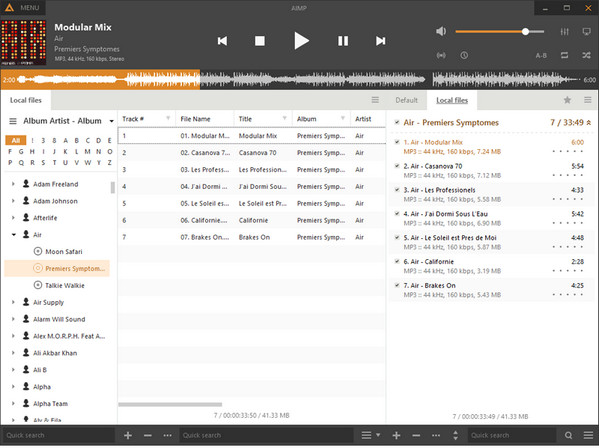Select the Moon Safari album
599x448 pixels.
coord(63,252)
